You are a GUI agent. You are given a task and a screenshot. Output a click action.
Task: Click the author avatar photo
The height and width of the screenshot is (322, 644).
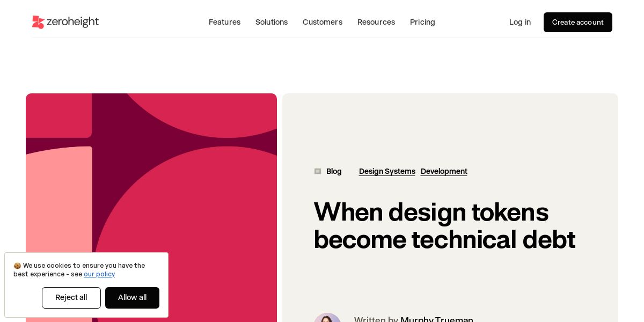click(327, 318)
